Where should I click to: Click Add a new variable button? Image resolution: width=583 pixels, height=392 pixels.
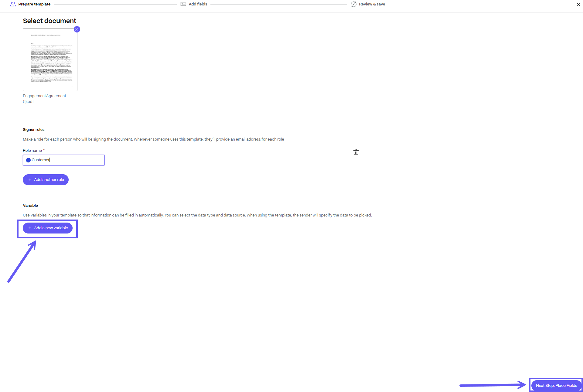[48, 227]
